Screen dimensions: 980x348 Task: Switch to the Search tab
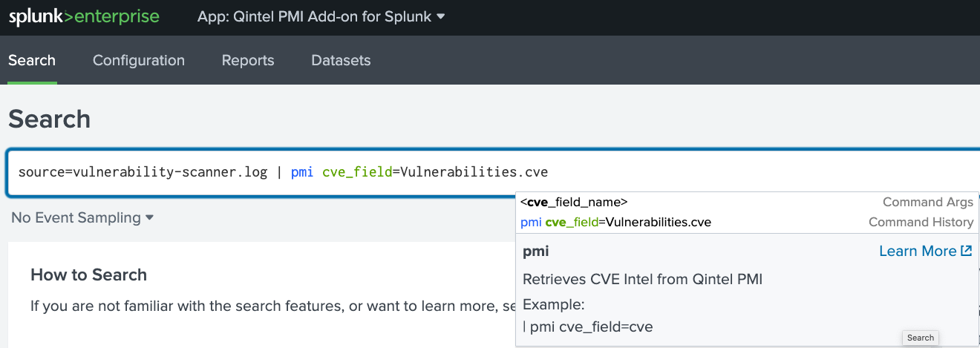tap(32, 61)
